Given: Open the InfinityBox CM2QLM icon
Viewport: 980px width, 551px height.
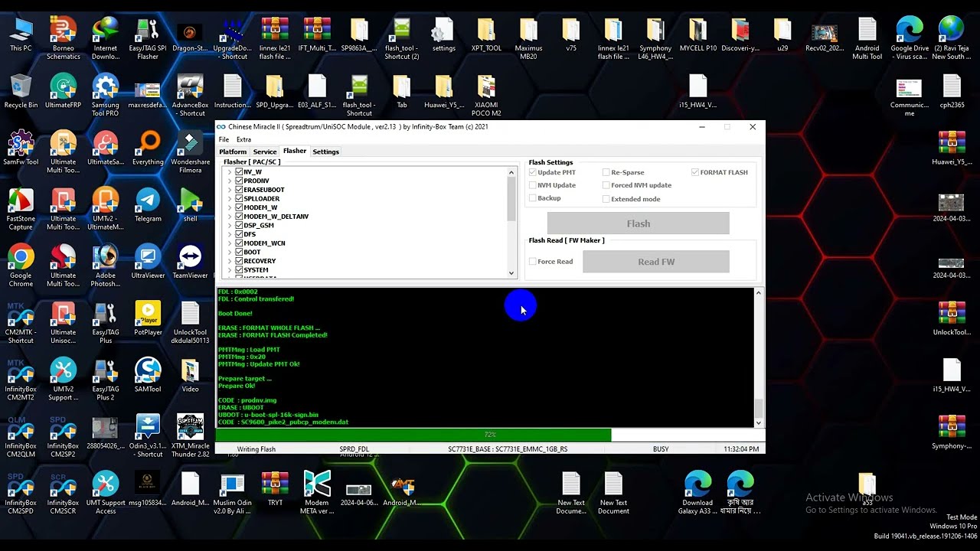Looking at the screenshot, I should 21,437.
